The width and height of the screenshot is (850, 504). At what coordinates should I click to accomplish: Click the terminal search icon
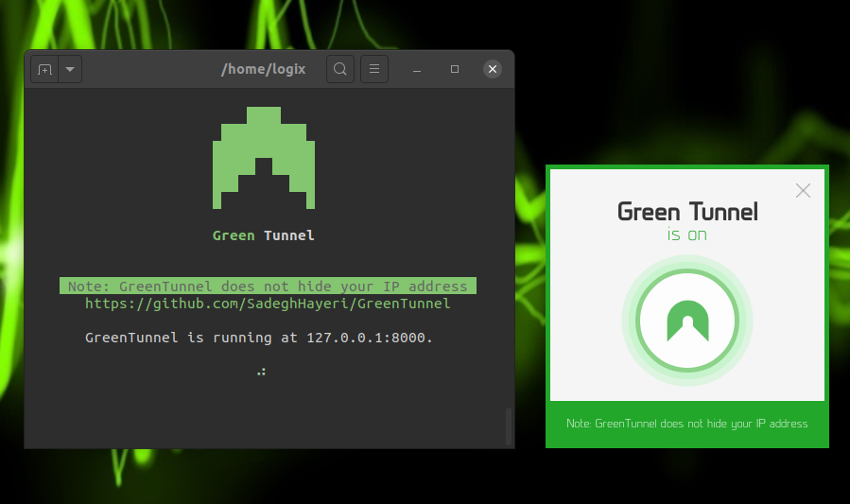tap(340, 69)
